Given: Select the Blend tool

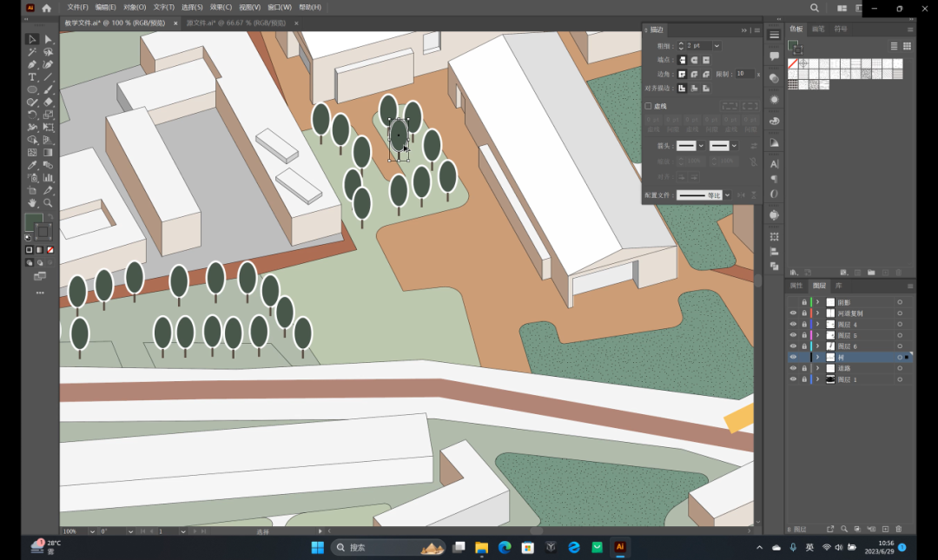Looking at the screenshot, I should click(49, 165).
